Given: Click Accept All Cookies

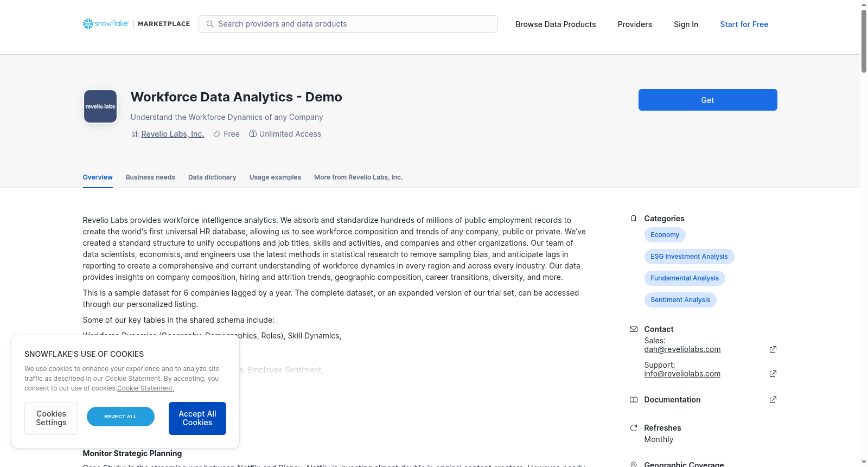Looking at the screenshot, I should tap(197, 418).
